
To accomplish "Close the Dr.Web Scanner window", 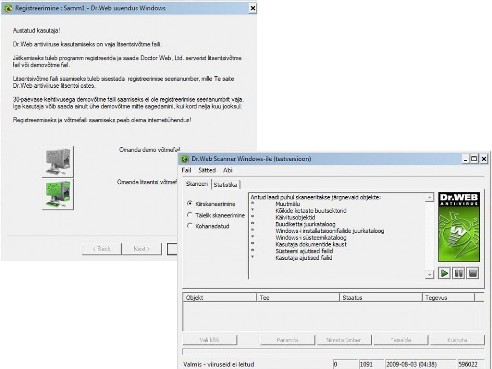I will coord(484,159).
